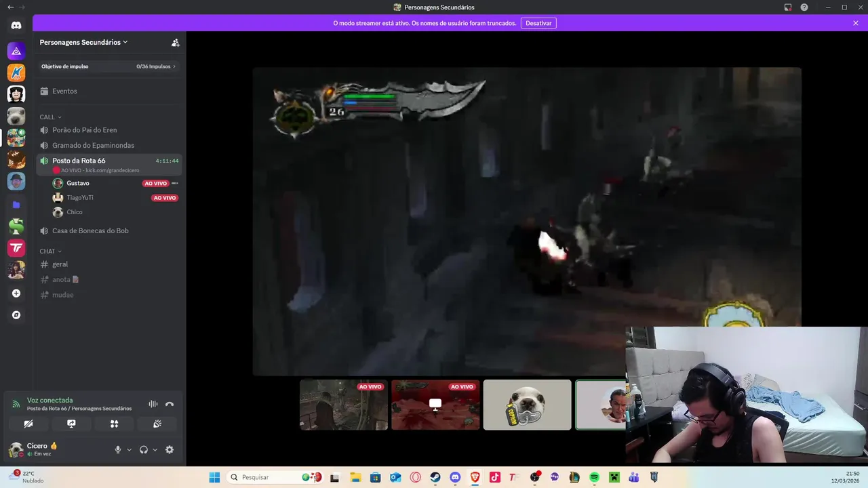Open Brave browser from the taskbar
This screenshot has height=488, width=868.
tap(475, 477)
